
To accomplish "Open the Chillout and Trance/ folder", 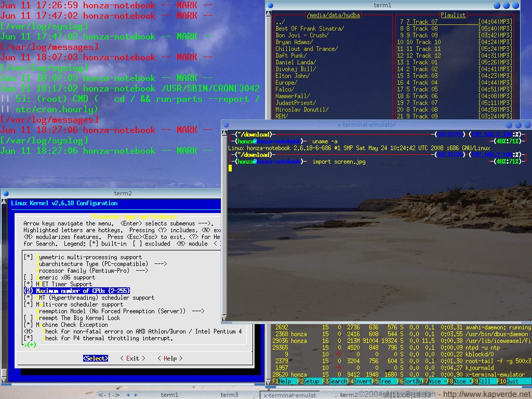I will pos(307,49).
